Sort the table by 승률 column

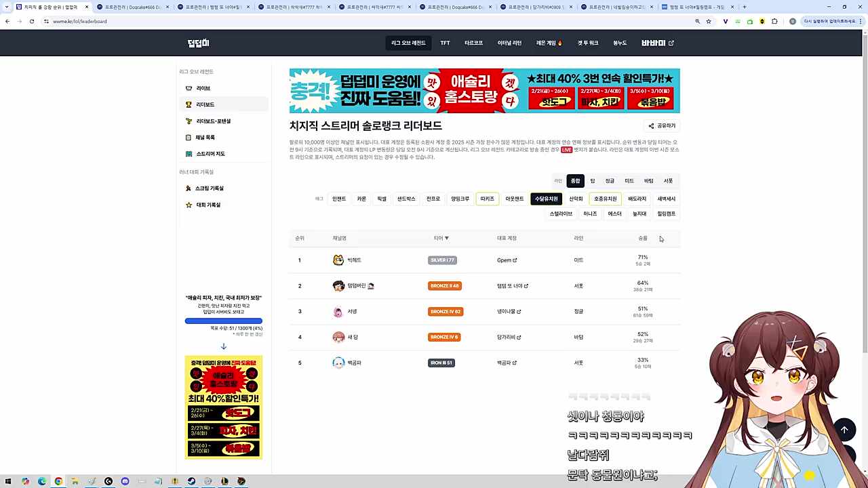pos(643,239)
